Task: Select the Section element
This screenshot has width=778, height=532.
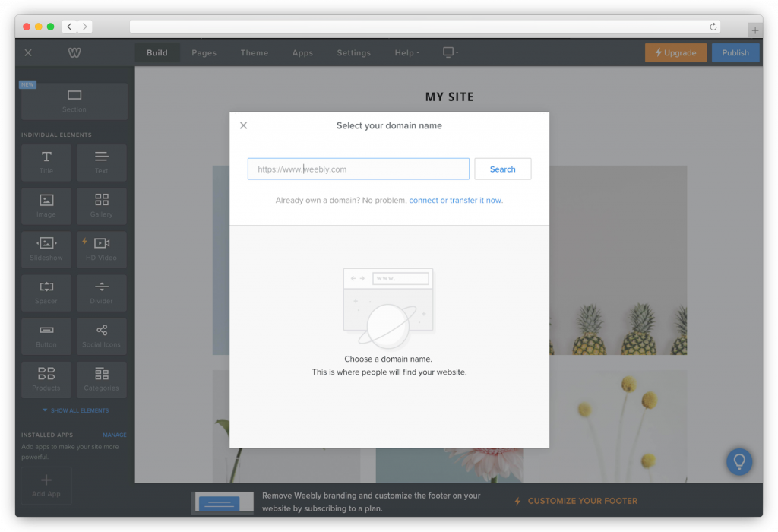Action: tap(74, 101)
